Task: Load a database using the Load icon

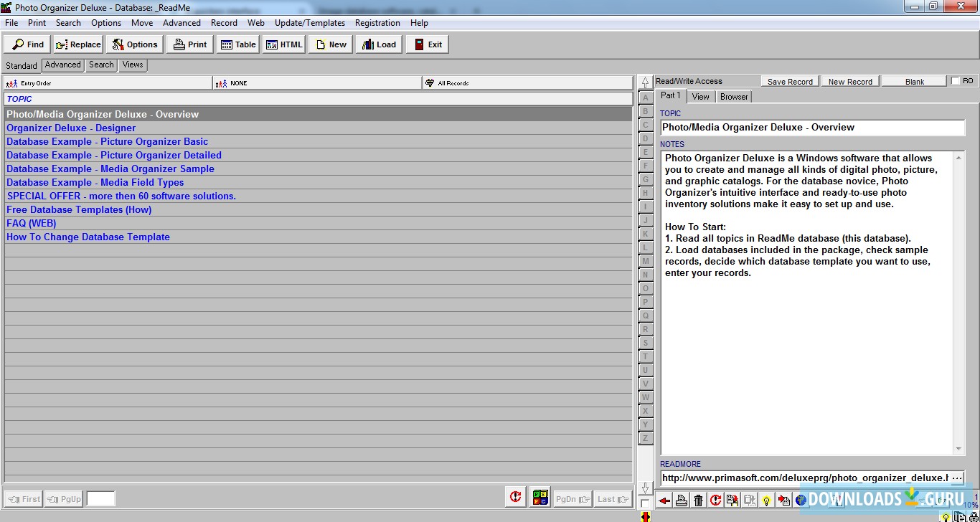Action: click(378, 44)
